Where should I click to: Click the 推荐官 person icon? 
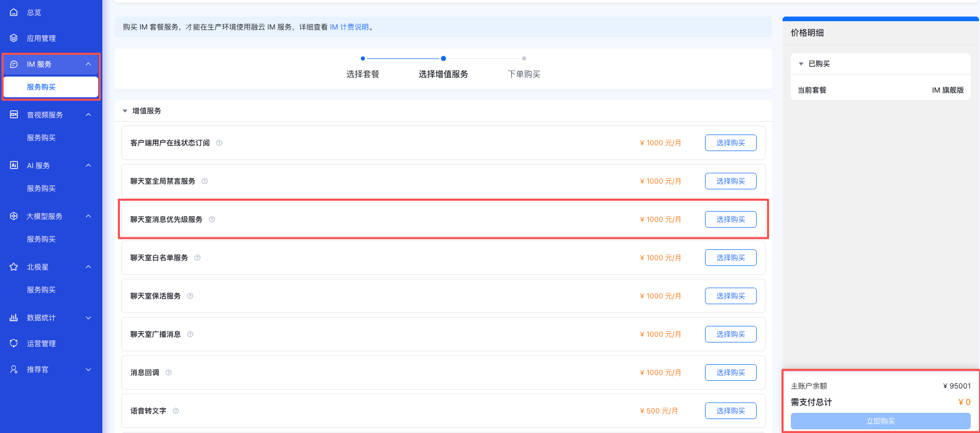click(x=14, y=369)
